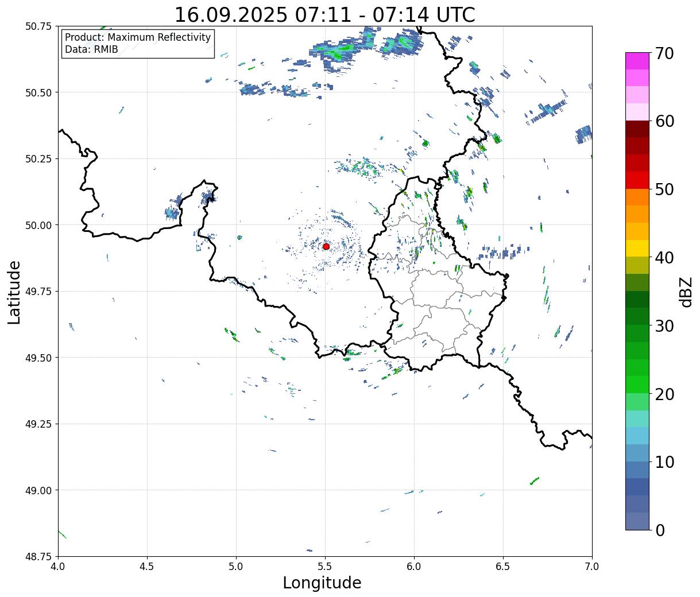Click the 49.00 latitude tick label
700x597 pixels.
click(x=38, y=490)
